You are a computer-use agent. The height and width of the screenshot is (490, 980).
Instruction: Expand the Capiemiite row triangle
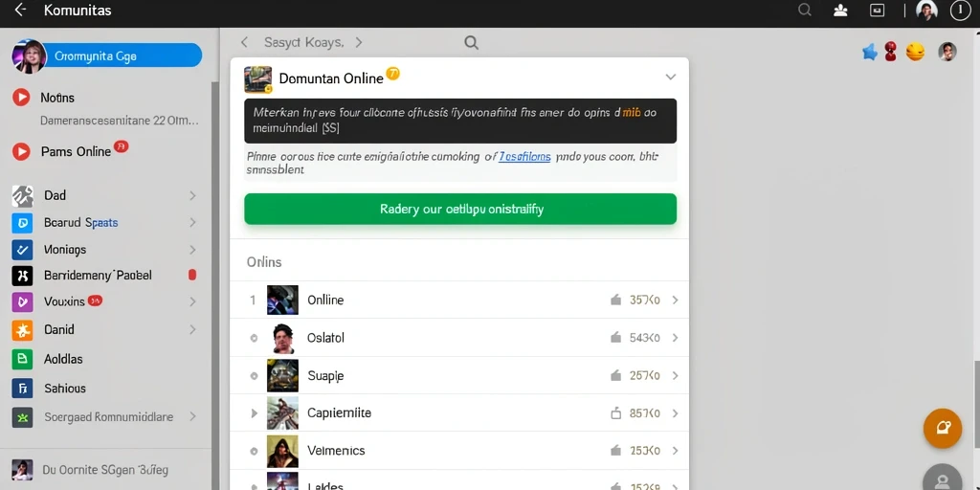point(254,413)
